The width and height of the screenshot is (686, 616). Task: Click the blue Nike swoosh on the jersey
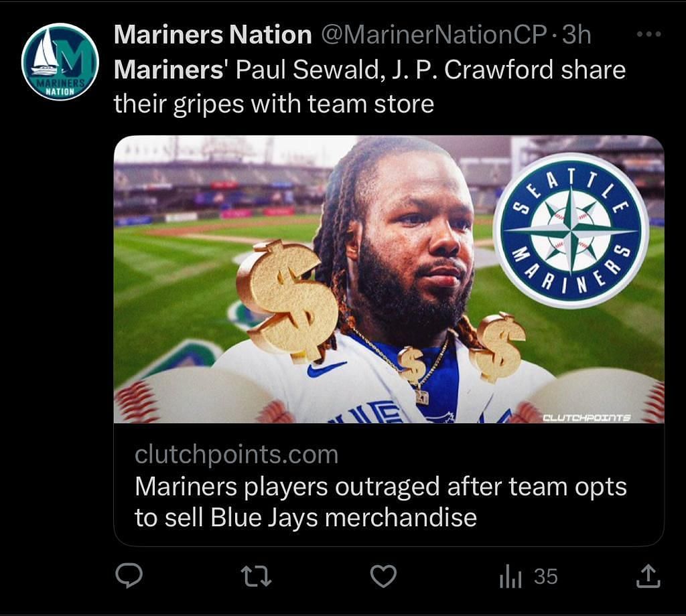326,368
